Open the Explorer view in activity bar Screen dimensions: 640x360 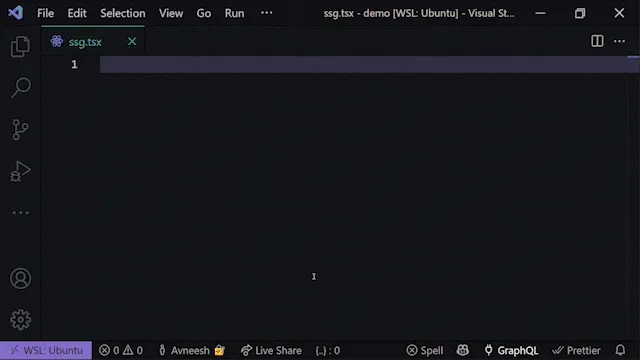[20, 46]
